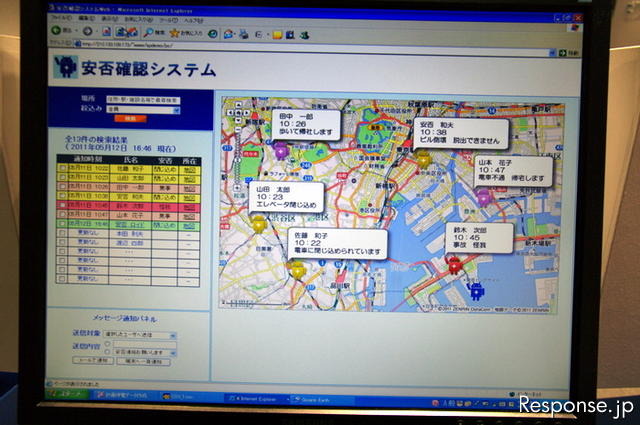The height and width of the screenshot is (425, 640).
Task: Open the 編集 menu
Action: pos(87,18)
